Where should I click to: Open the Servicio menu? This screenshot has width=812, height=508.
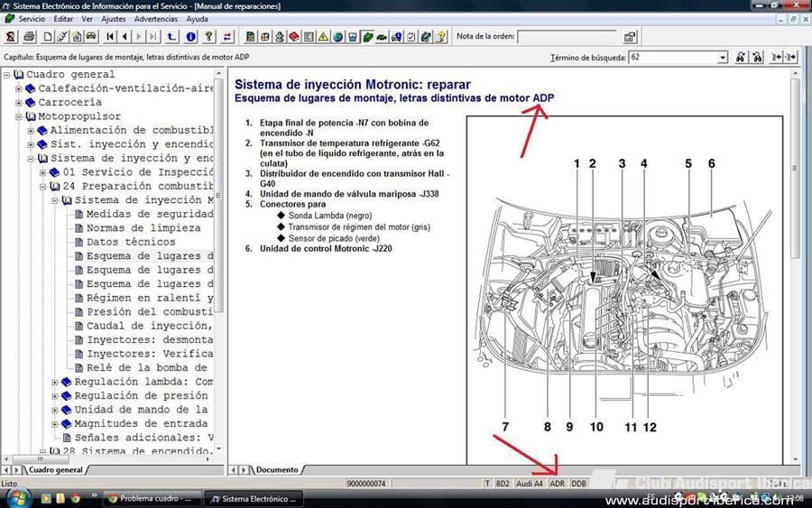32,19
